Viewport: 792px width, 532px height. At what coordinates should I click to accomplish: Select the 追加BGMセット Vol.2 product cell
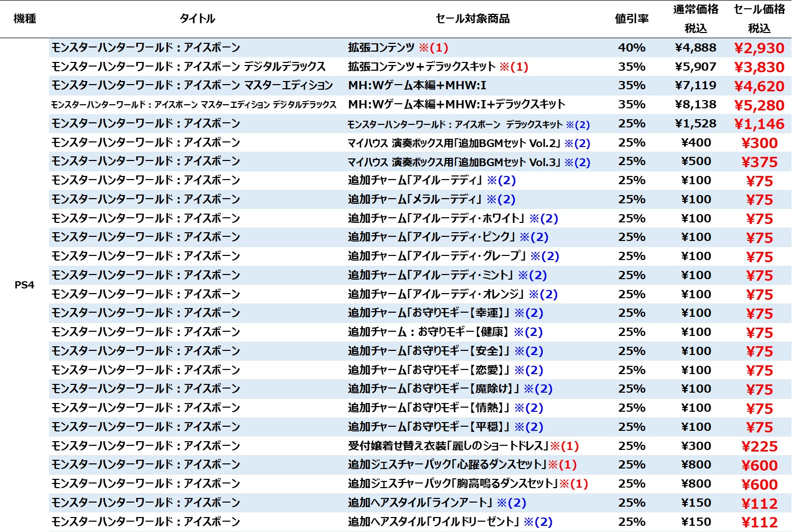469,143
